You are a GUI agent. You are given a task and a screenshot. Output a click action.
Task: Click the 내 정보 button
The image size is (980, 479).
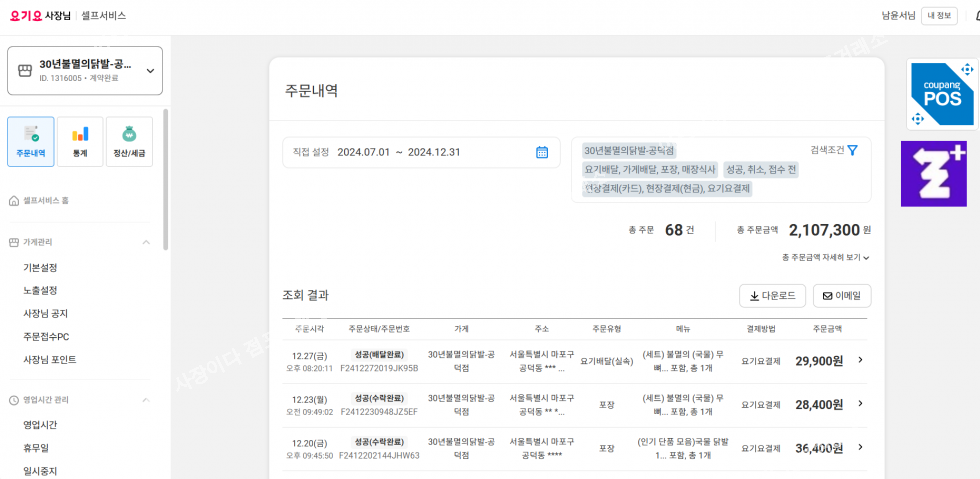939,15
